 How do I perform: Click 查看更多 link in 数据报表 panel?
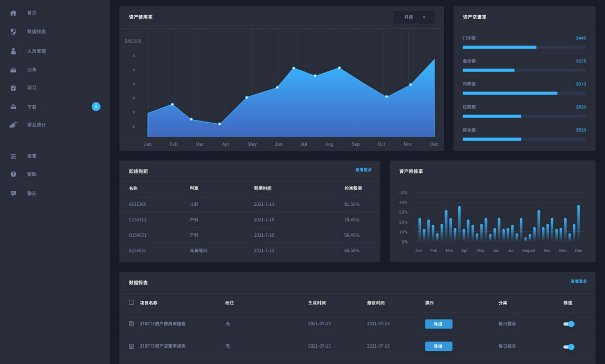tap(579, 281)
